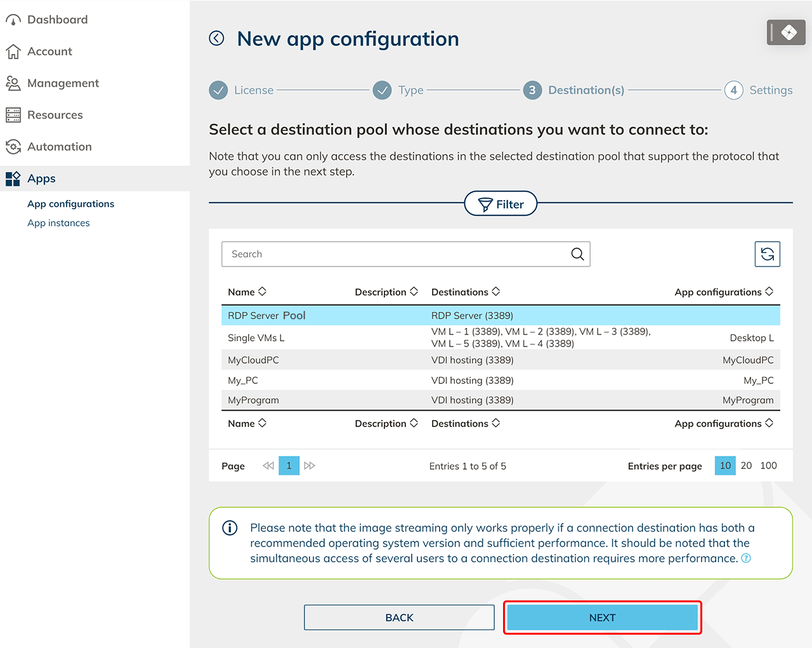812x648 pixels.
Task: Click the NEXT button
Action: [x=602, y=618]
